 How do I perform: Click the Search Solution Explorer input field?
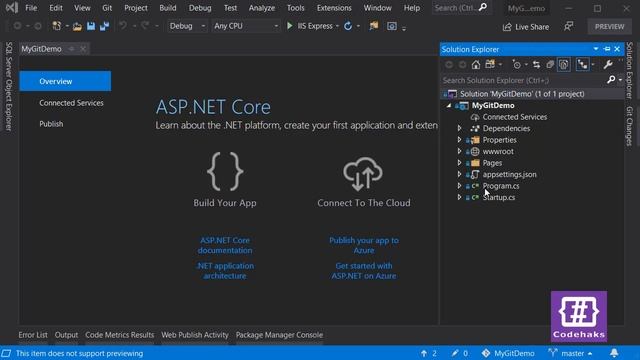coord(523,80)
